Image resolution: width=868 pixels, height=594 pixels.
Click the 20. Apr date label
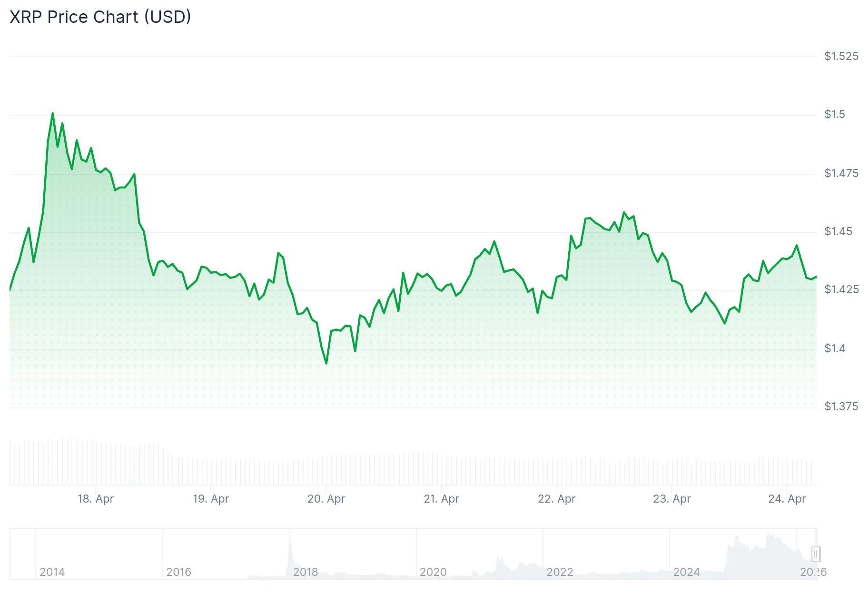point(326,499)
